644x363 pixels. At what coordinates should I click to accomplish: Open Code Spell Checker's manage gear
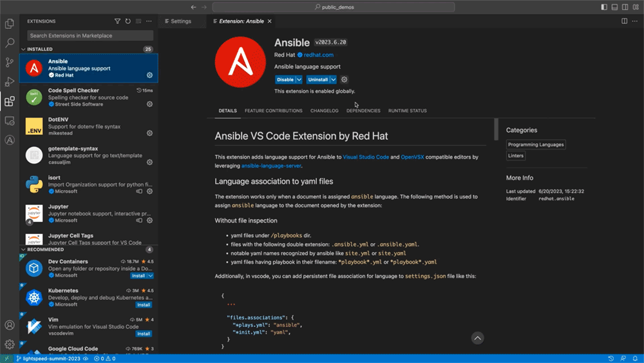(149, 104)
